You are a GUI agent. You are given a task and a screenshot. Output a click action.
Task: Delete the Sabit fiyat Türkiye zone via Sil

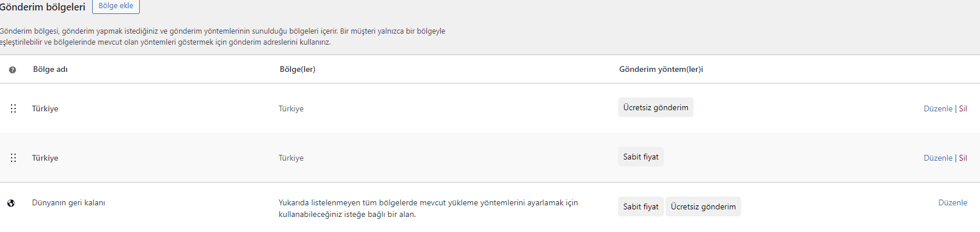(963, 158)
